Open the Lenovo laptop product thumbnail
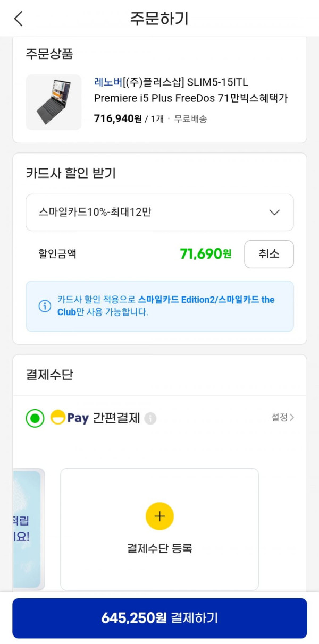 click(x=54, y=102)
